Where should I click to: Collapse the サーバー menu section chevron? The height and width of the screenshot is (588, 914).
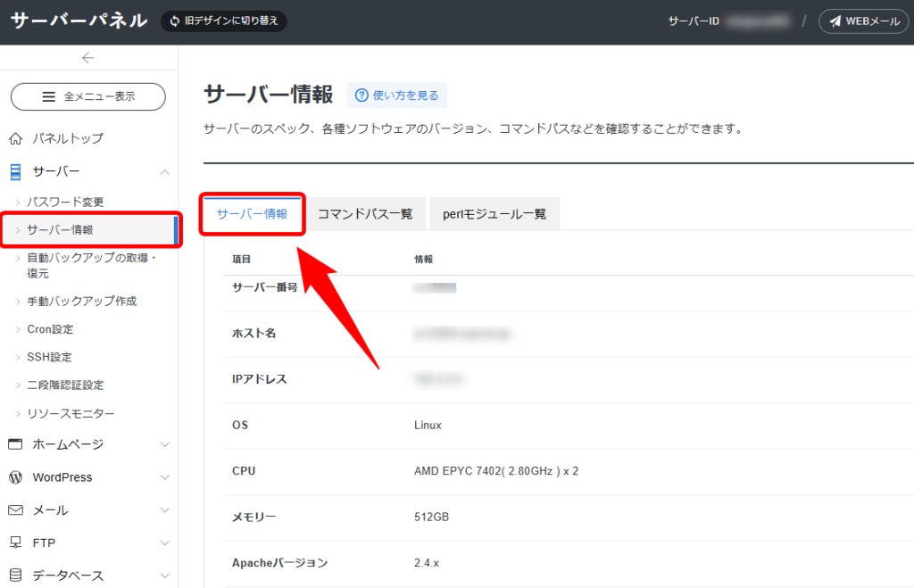[x=164, y=171]
